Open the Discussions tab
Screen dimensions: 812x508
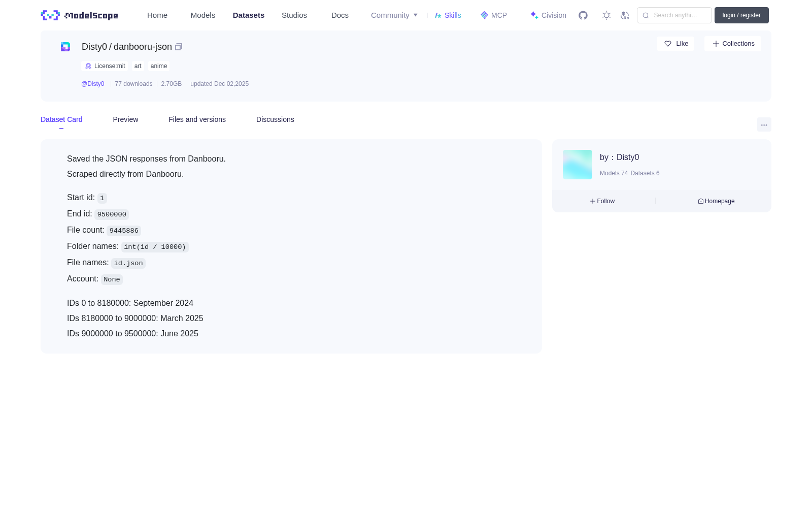click(x=275, y=119)
